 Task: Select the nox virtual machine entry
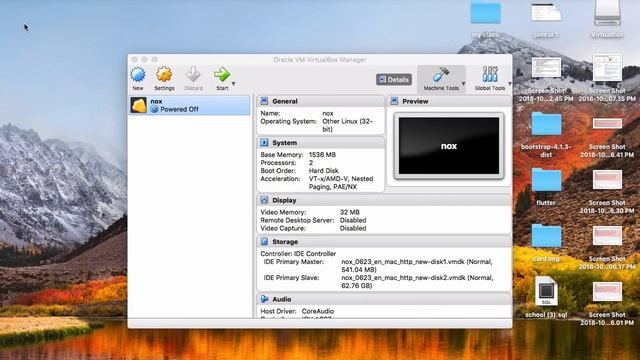pos(190,105)
